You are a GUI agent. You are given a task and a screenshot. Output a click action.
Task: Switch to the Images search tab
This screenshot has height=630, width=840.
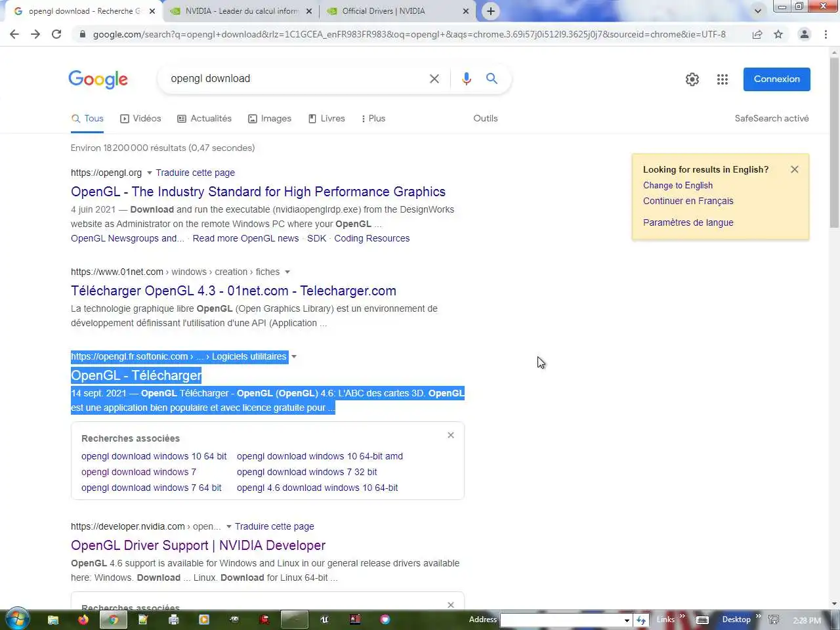pyautogui.click(x=270, y=118)
